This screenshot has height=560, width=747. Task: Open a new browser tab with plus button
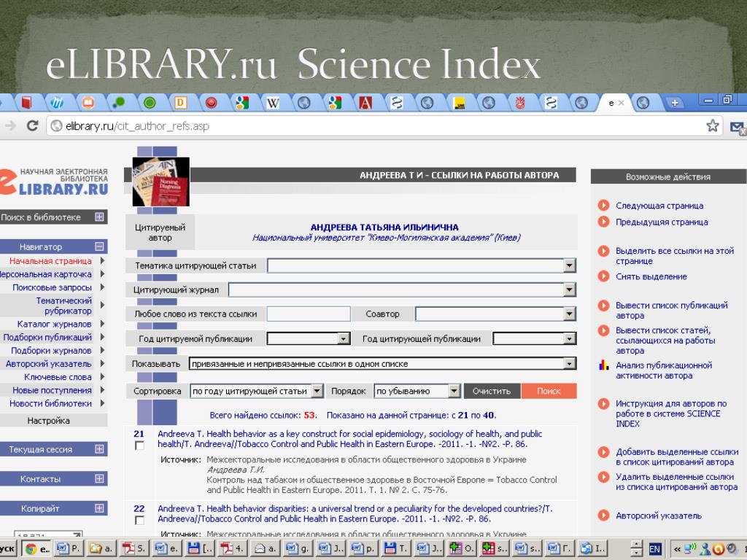tap(675, 102)
